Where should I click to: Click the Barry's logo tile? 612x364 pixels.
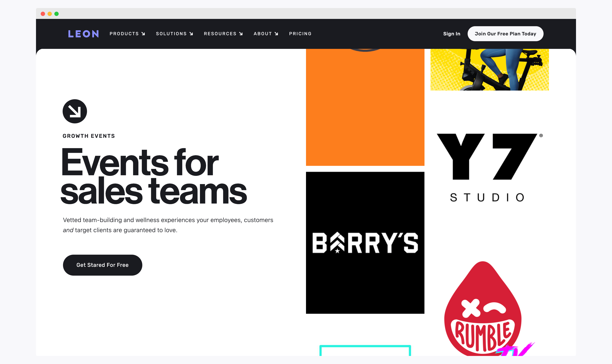[x=365, y=243]
